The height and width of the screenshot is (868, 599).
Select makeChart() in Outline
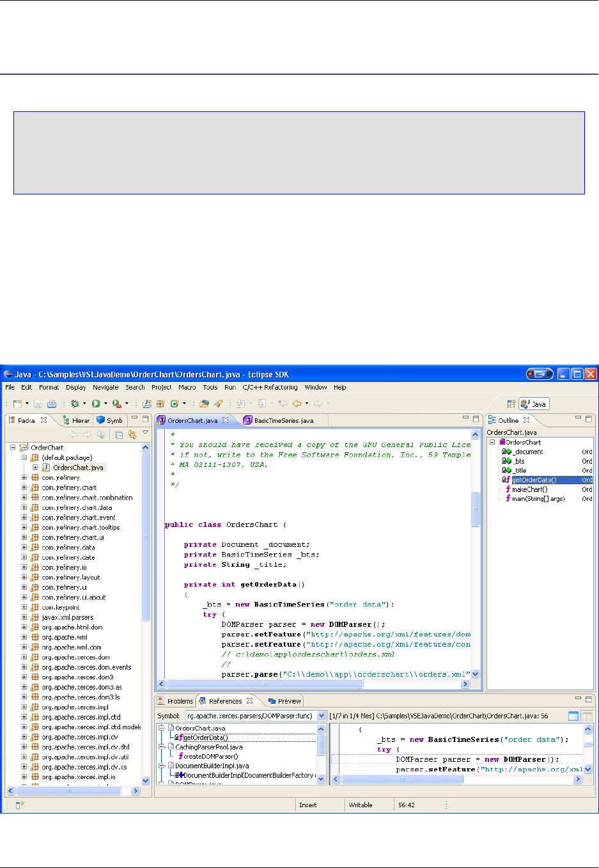pyautogui.click(x=529, y=489)
